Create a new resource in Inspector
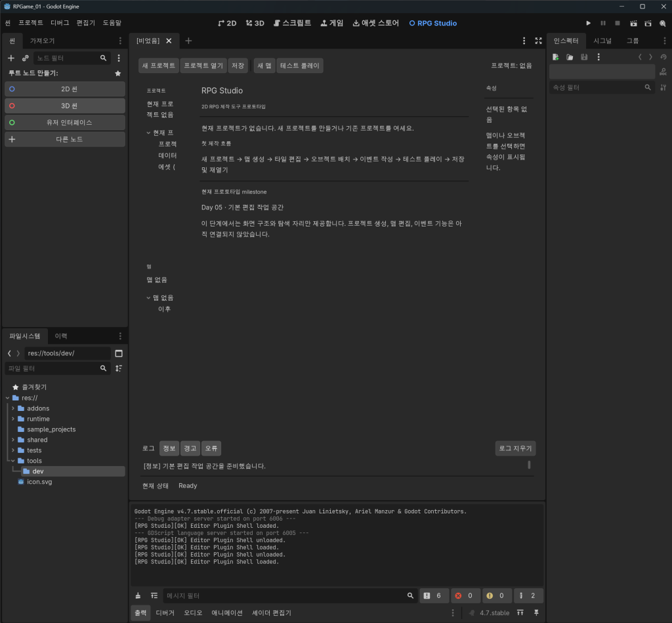Image resolution: width=672 pixels, height=623 pixels. pos(555,57)
